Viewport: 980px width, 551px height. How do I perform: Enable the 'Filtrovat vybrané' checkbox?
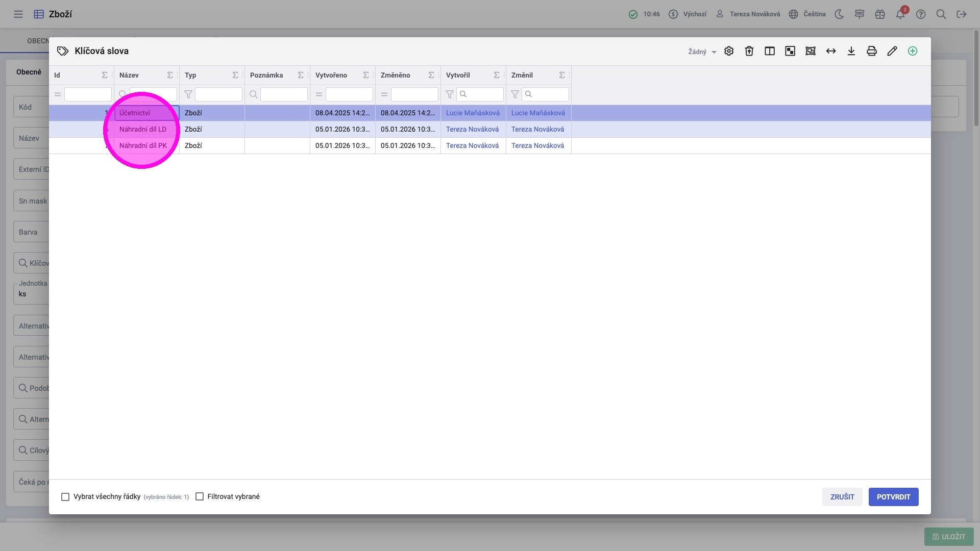(200, 497)
